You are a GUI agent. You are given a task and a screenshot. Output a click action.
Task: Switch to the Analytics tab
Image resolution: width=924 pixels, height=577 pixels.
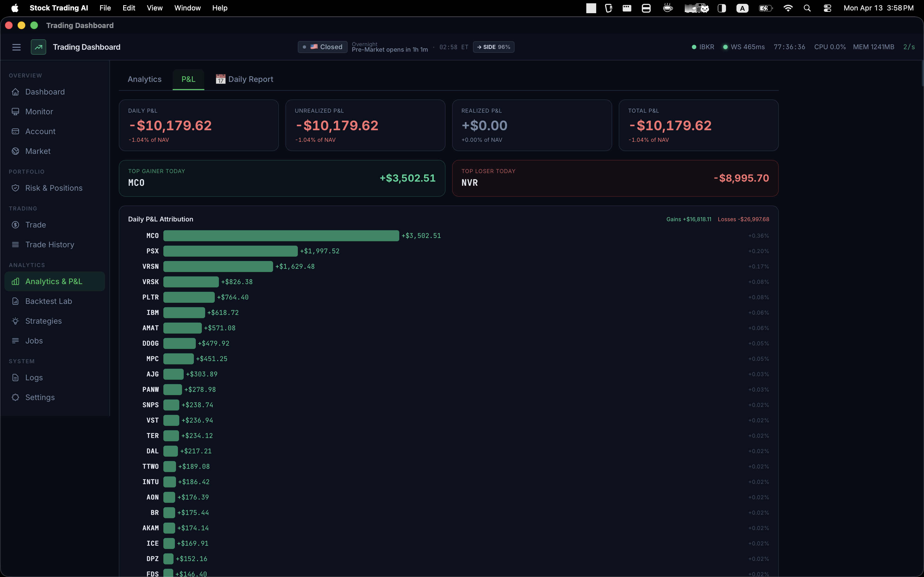(x=144, y=79)
